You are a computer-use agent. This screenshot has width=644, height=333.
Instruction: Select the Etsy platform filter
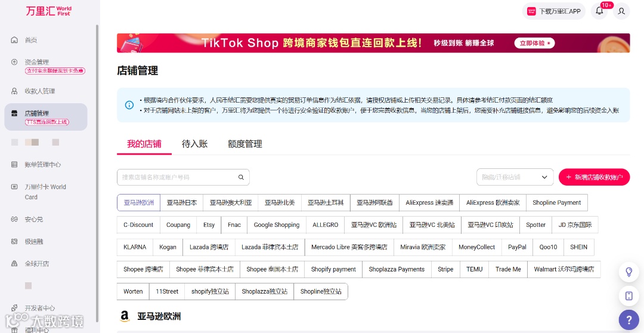click(209, 225)
